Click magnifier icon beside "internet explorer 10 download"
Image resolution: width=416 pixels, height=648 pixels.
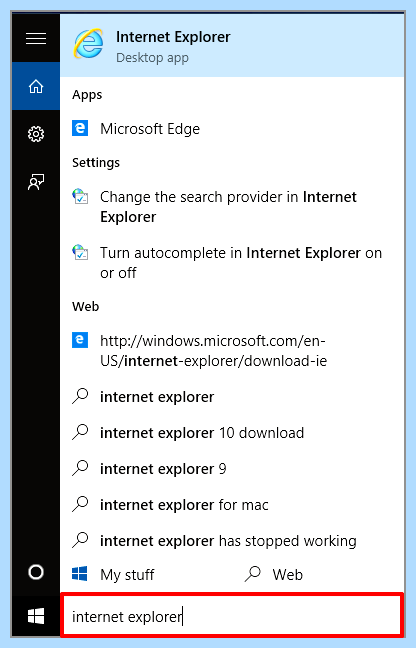pos(80,432)
